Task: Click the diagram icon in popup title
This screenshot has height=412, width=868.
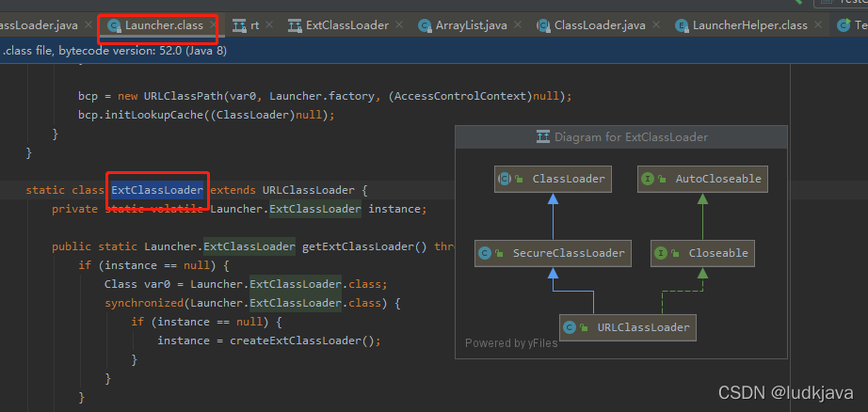Action: tap(543, 136)
